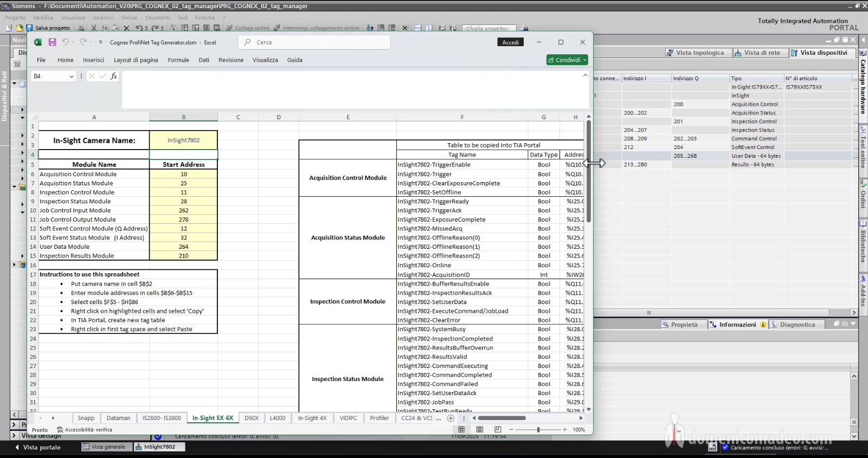Screen dimensions: 868x458
Task: Open the Formule ribbon tab
Action: point(178,60)
